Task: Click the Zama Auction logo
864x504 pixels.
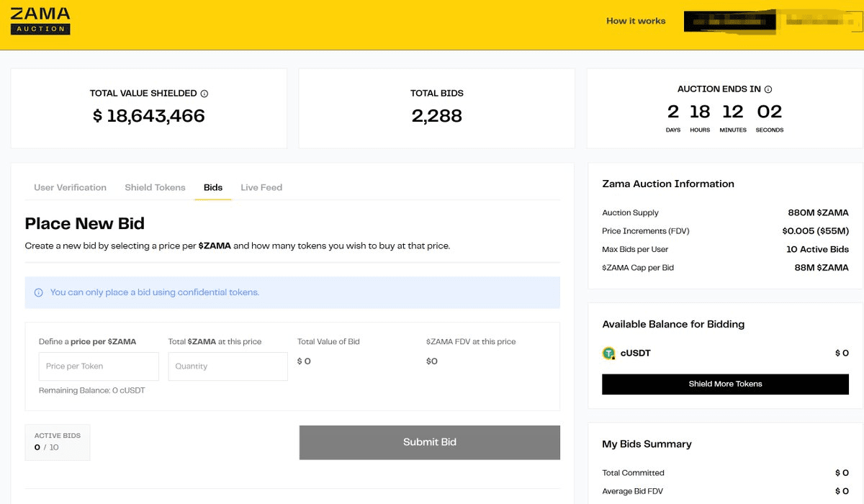Action: click(40, 22)
